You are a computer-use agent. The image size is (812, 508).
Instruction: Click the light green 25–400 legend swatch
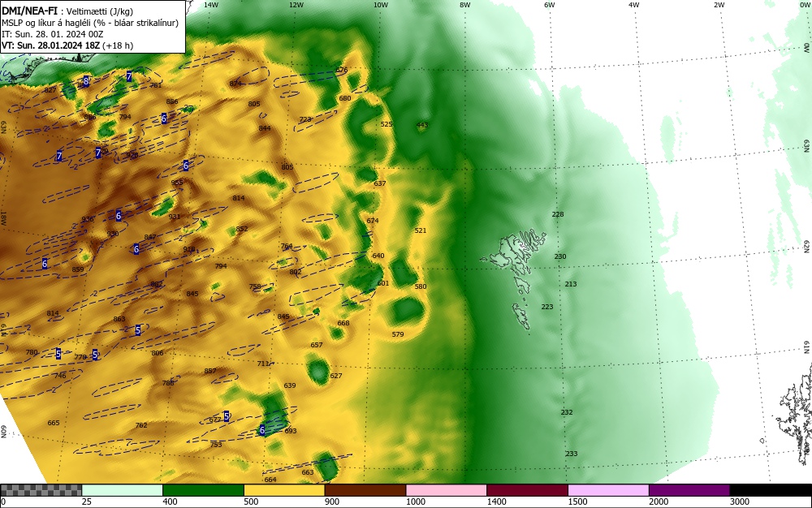coord(122,490)
